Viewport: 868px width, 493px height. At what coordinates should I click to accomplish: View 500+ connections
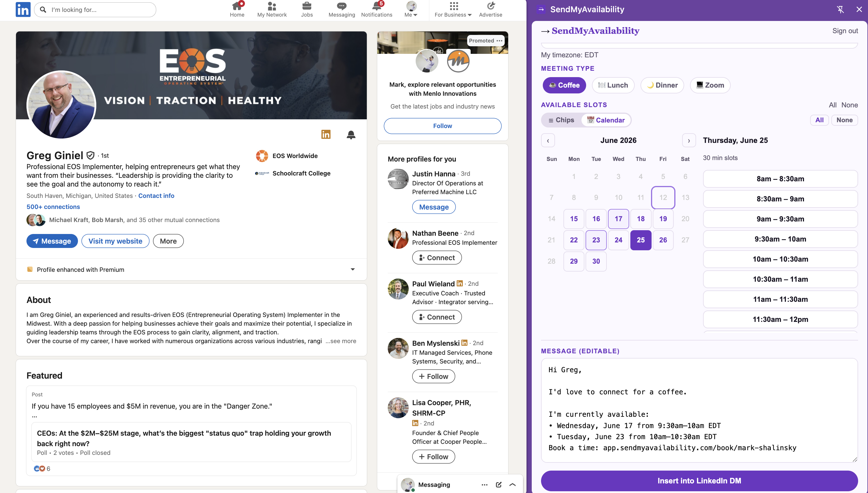(x=53, y=207)
